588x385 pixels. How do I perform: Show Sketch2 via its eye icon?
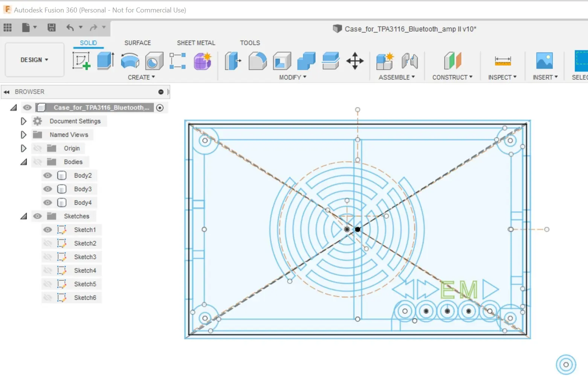[47, 243]
